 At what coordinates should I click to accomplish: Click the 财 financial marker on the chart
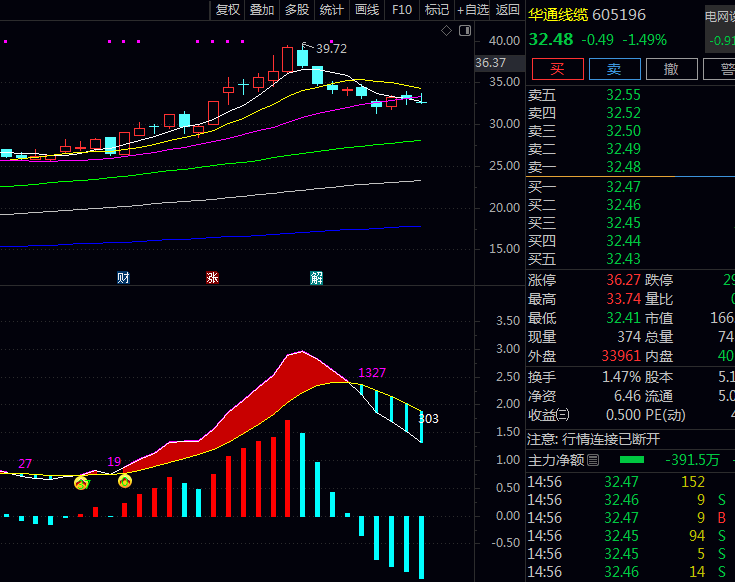click(123, 278)
